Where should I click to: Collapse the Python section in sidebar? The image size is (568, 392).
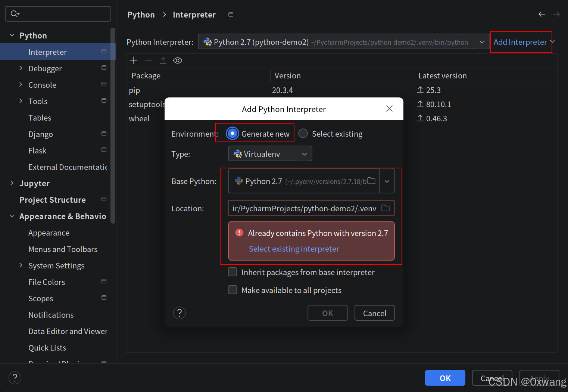[x=12, y=35]
